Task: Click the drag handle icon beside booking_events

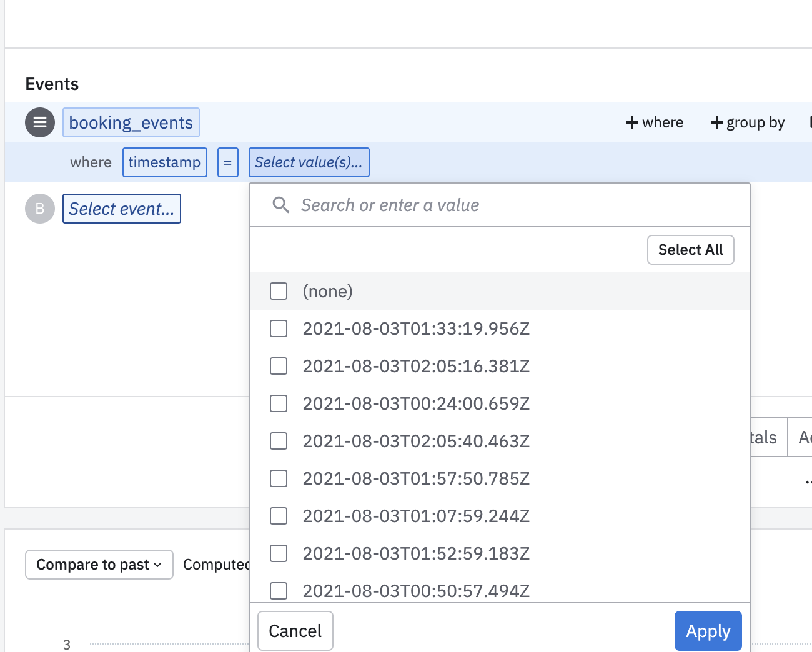Action: tap(40, 122)
